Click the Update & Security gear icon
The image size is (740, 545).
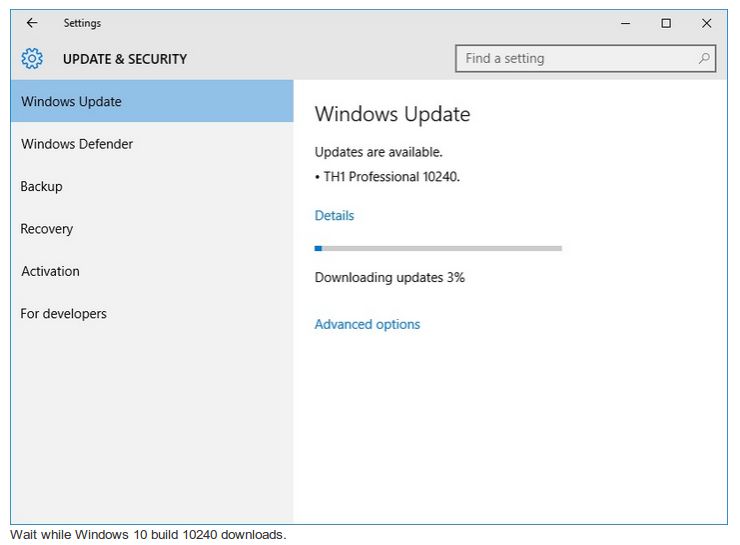click(32, 59)
